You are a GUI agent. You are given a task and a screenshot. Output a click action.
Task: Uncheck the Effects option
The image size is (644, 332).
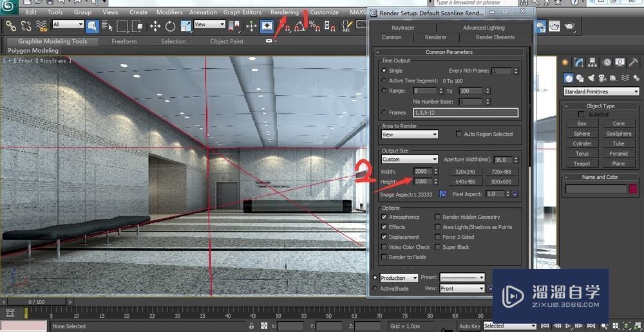click(x=384, y=227)
